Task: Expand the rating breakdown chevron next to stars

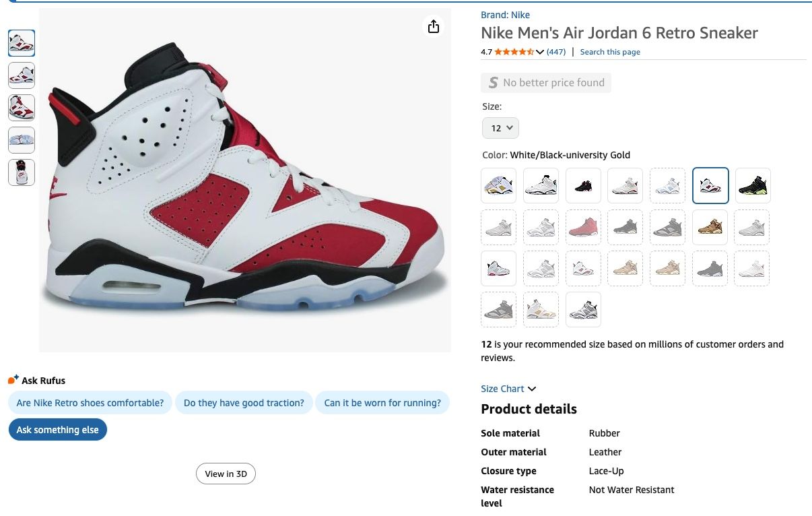Action: tap(539, 51)
